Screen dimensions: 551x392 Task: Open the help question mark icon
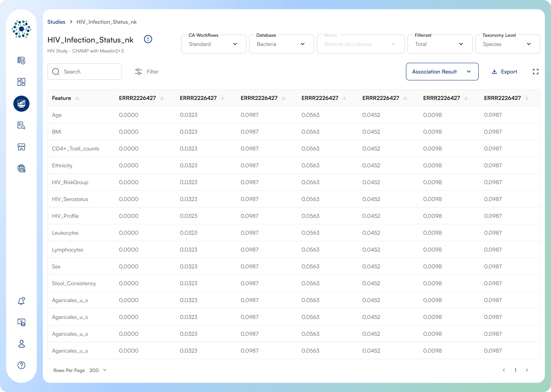21,365
